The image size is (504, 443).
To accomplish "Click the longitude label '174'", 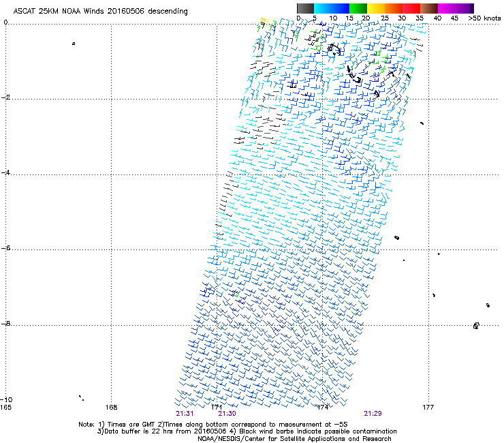I will point(322,408).
